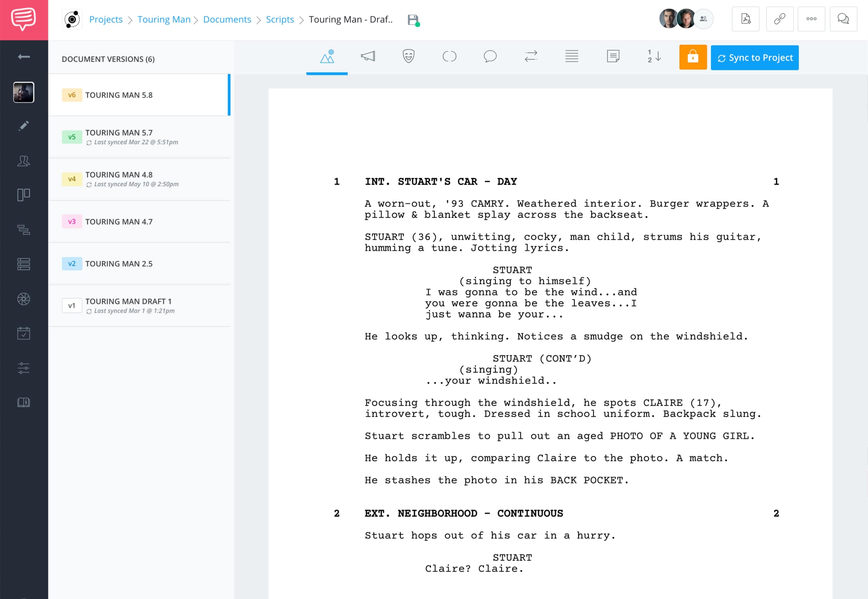Select TOURING MAN 5.7 version entry

141,137
